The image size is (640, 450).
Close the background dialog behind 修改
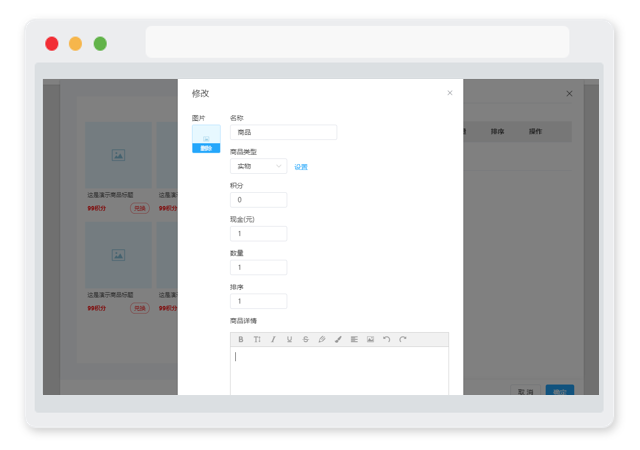pyautogui.click(x=569, y=94)
